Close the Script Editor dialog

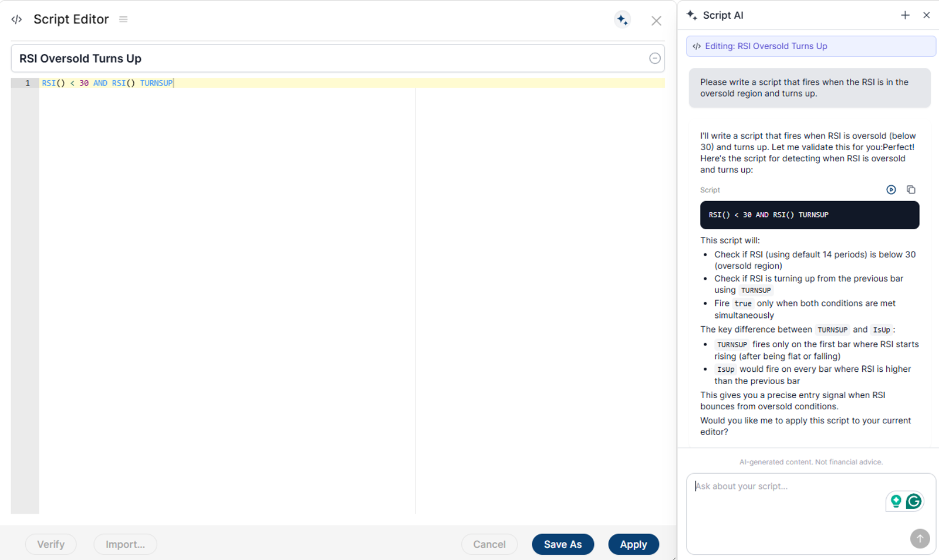click(x=656, y=21)
